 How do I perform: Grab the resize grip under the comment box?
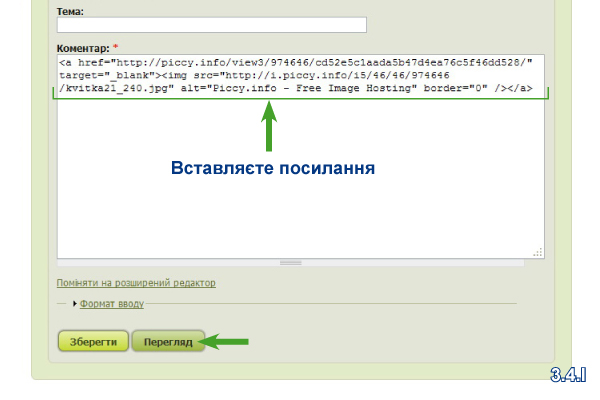click(x=290, y=263)
